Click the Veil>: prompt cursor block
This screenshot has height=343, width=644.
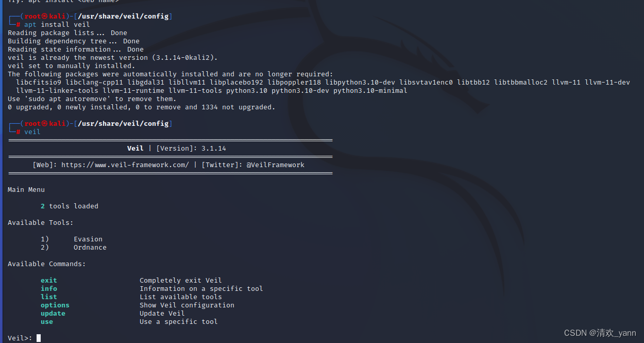tap(39, 338)
